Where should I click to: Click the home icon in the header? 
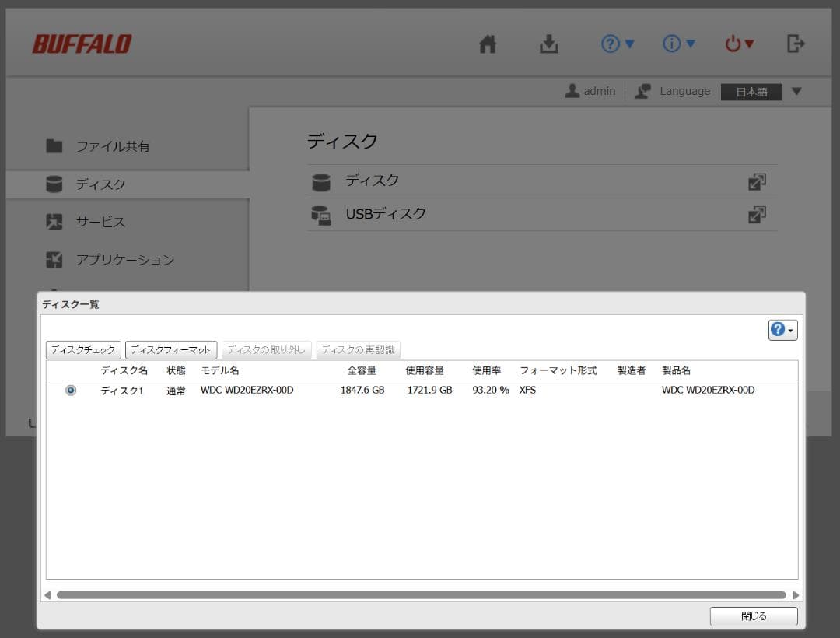click(x=487, y=44)
